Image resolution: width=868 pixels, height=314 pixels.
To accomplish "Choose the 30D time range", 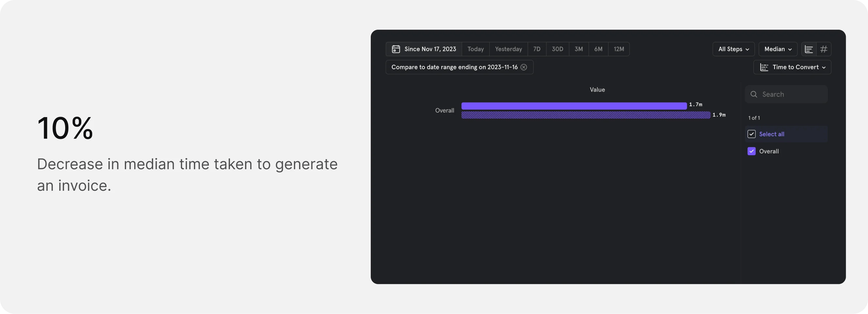I will point(557,49).
